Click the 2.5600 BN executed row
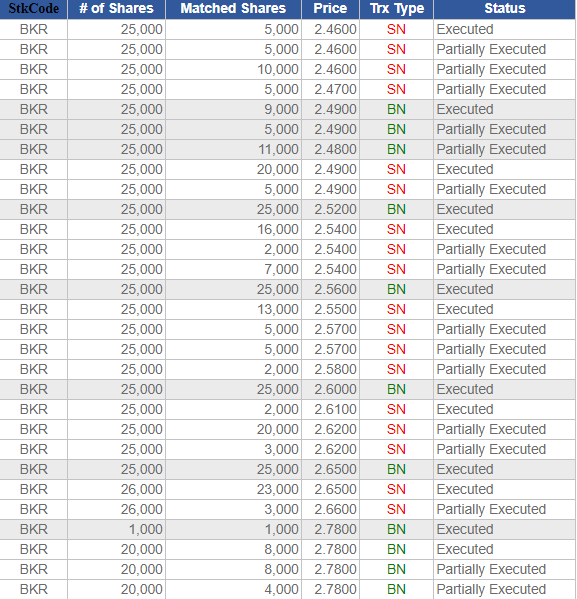This screenshot has width=577, height=599. pos(288,289)
